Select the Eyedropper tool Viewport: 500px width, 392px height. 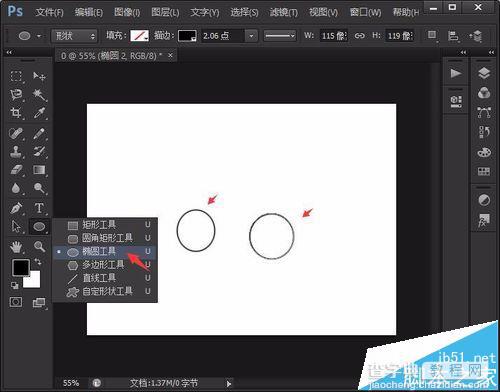click(x=39, y=113)
